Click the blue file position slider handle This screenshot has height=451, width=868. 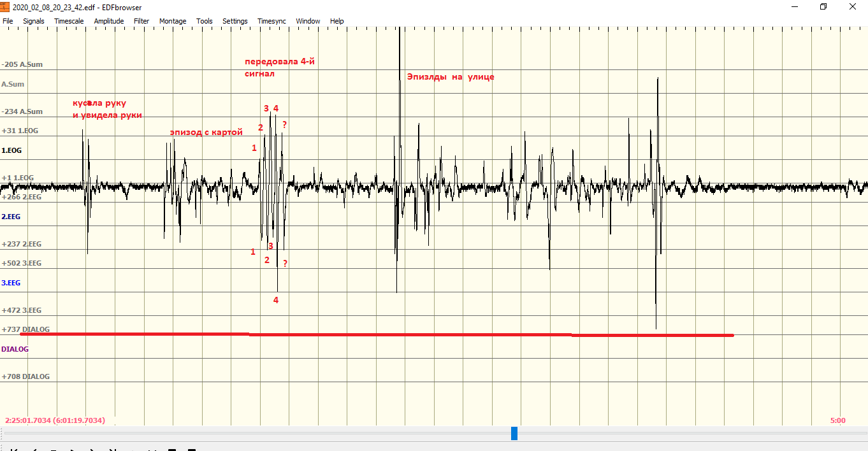pyautogui.click(x=514, y=433)
